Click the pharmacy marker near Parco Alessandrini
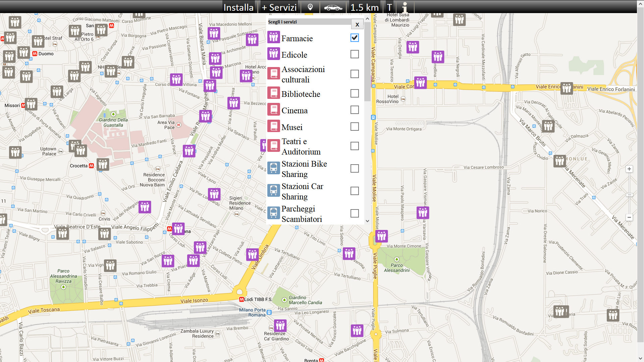The image size is (644, 362). (381, 236)
